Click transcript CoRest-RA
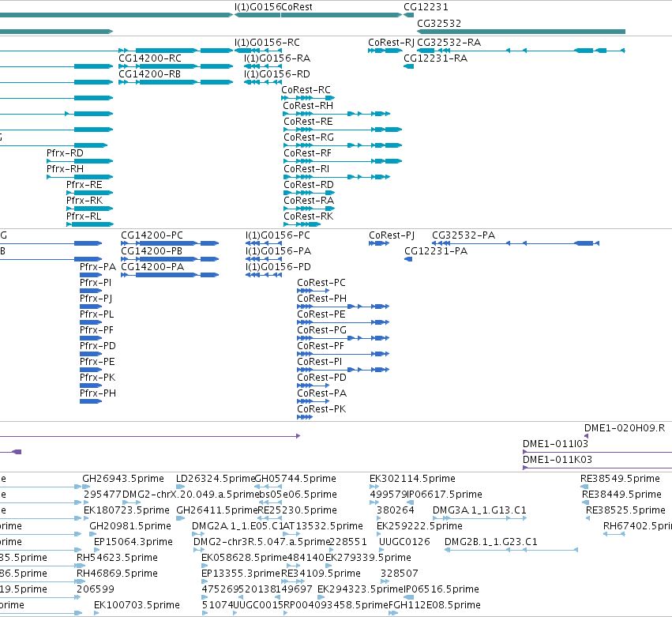 309,209
